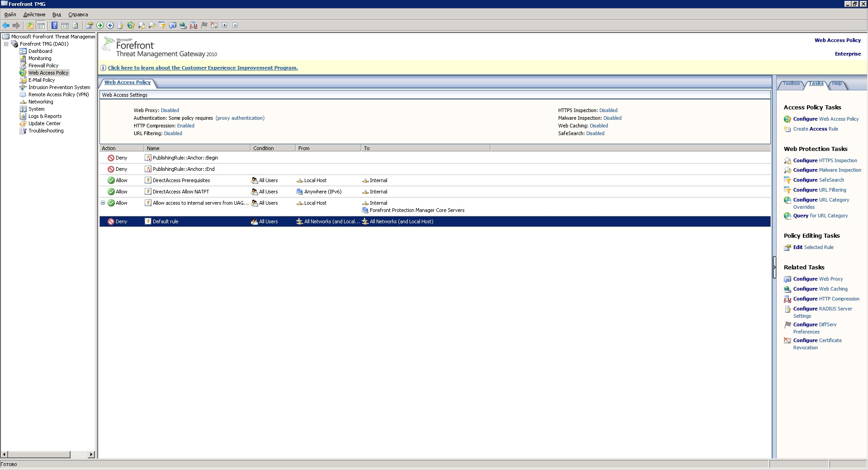868x470 pixels.
Task: Select Firewall Policy in the console tree
Action: [43, 66]
